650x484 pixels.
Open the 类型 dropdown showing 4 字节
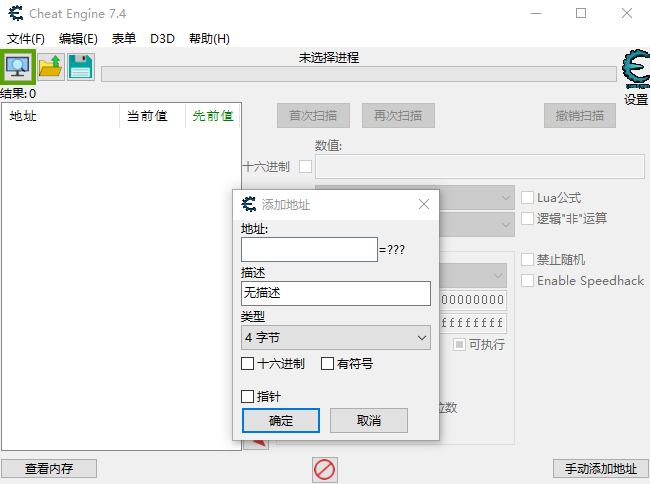[336, 338]
